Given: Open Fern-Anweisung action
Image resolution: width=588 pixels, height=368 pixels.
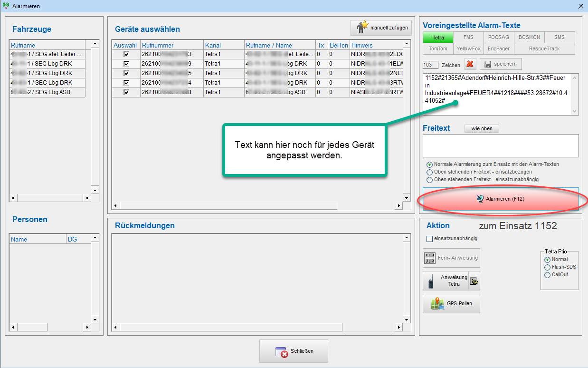Looking at the screenshot, I should click(x=451, y=258).
